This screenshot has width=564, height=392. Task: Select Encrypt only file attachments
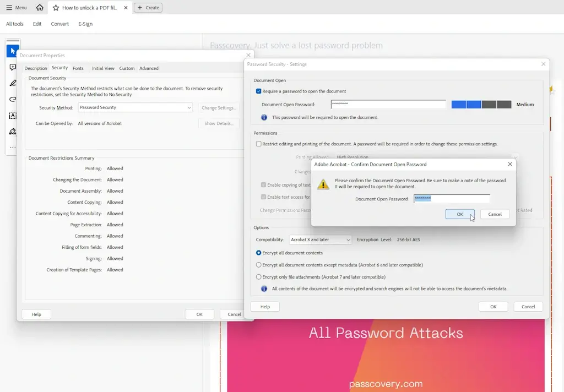[x=259, y=277]
